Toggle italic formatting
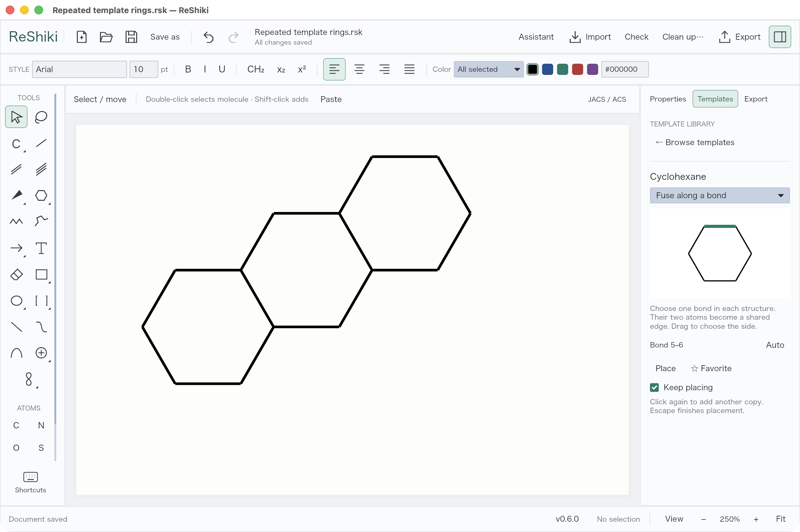Image resolution: width=800 pixels, height=532 pixels. coord(205,69)
